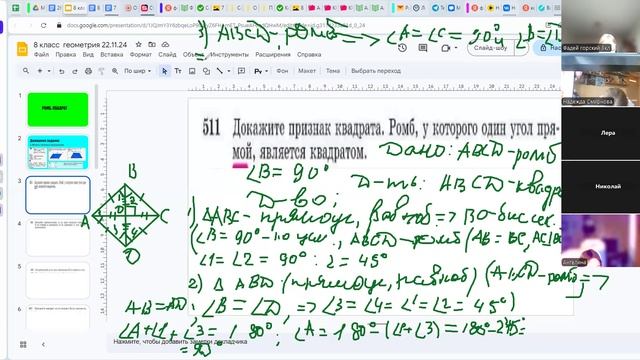The height and width of the screenshot is (360, 640).
Task: Open the 'Правка' menu
Action: (x=65, y=54)
